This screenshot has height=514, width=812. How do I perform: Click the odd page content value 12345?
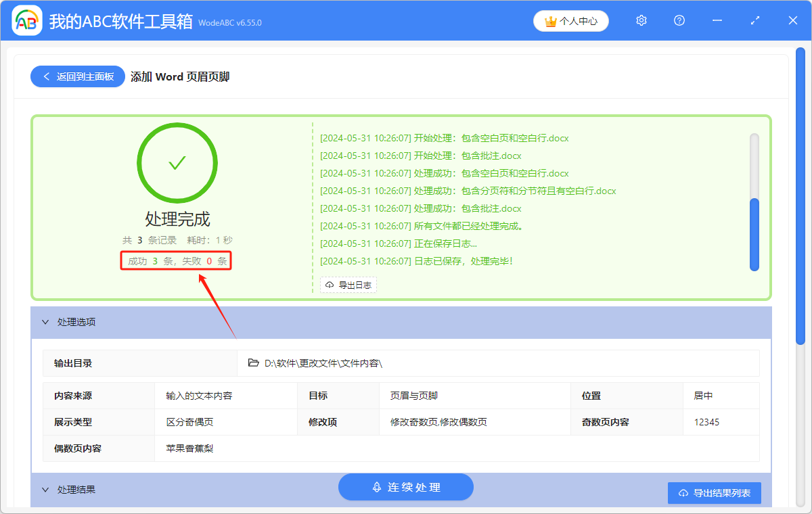tap(706, 422)
